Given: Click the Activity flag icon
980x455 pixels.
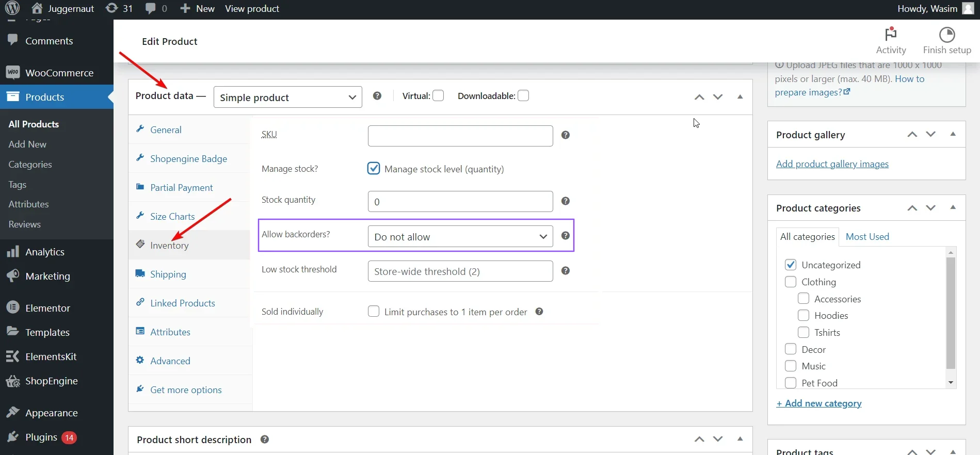Looking at the screenshot, I should point(891,35).
